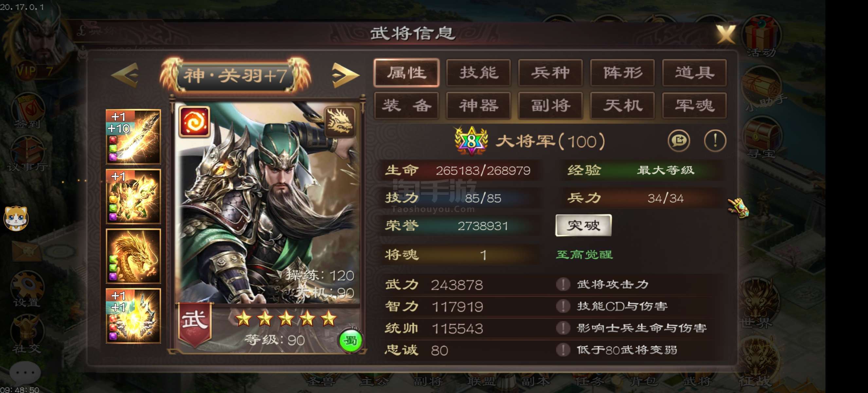Image resolution: width=868 pixels, height=393 pixels.
Task: Open the cat mascot helper icon
Action: [15, 218]
